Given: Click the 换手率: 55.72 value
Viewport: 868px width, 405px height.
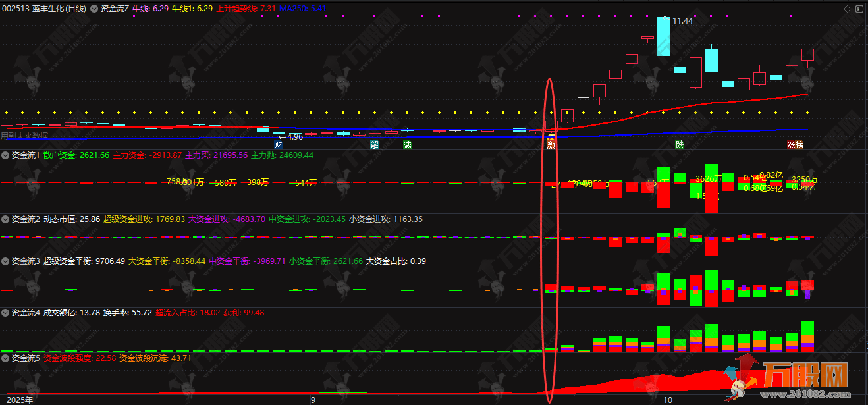Looking at the screenshot, I should [x=128, y=312].
